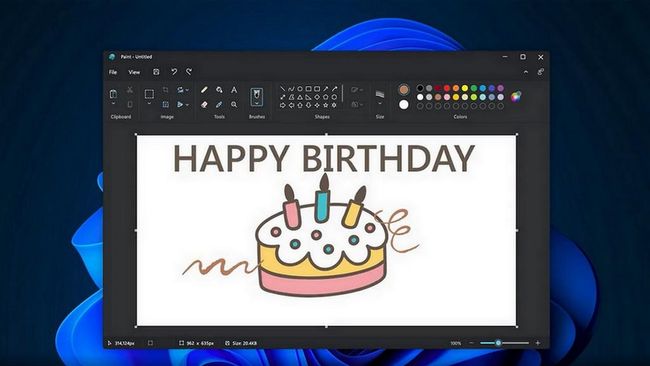Open the Brushes dropdown
650x366 pixels.
(x=257, y=104)
